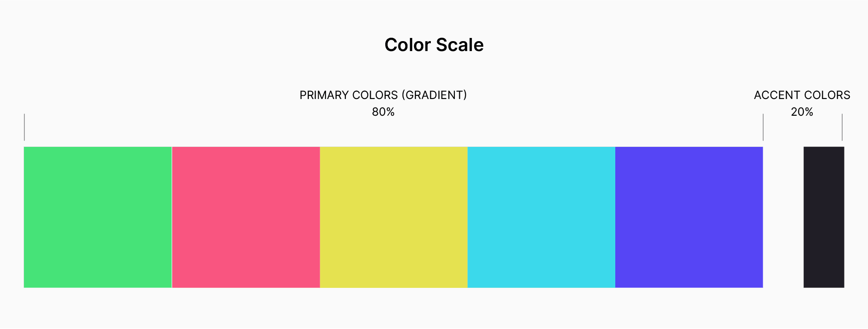
Task: Click the indigo blue color swatch
Action: point(689,217)
